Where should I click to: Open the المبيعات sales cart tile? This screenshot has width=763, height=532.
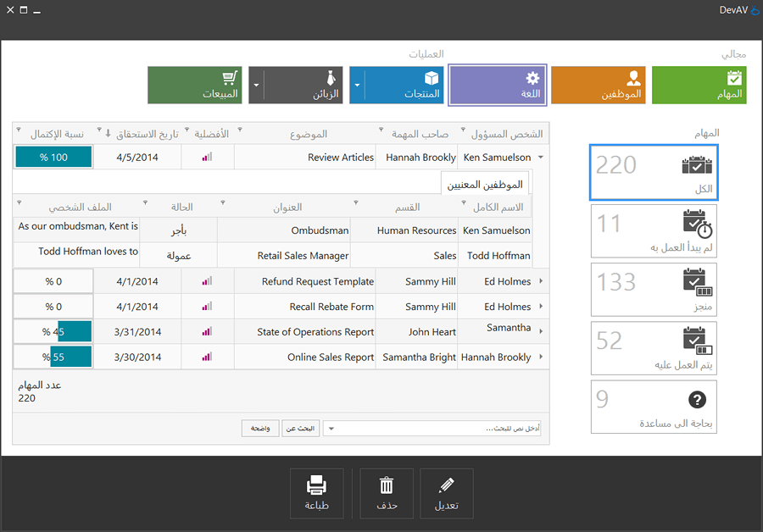point(195,86)
